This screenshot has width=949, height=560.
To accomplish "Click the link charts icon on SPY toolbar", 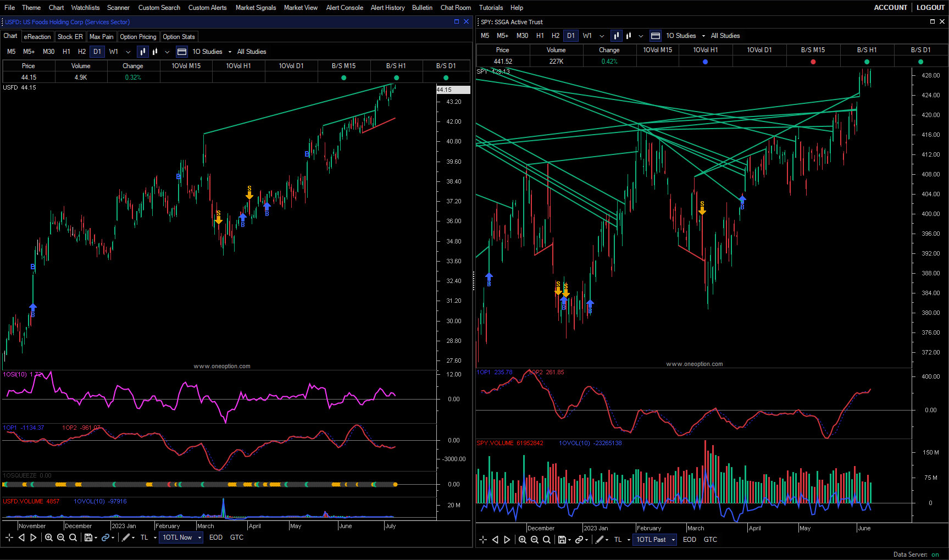I will 581,540.
